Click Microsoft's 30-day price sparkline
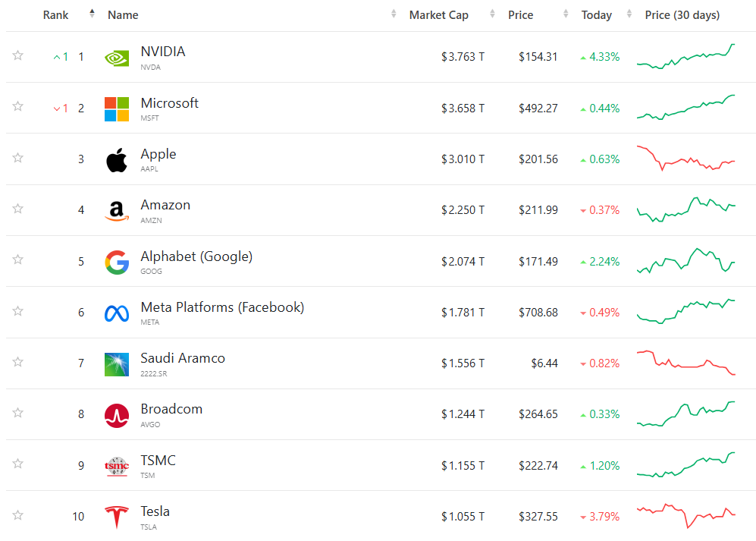756x541 pixels. click(x=686, y=108)
